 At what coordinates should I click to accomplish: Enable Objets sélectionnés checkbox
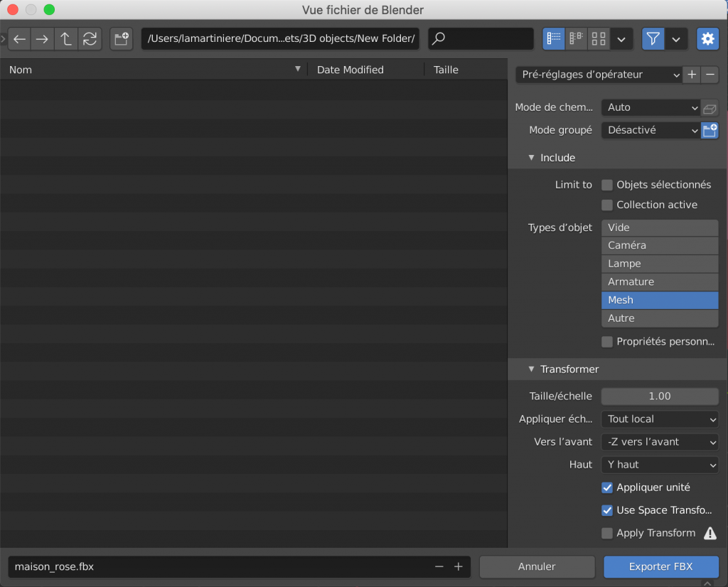pyautogui.click(x=607, y=185)
